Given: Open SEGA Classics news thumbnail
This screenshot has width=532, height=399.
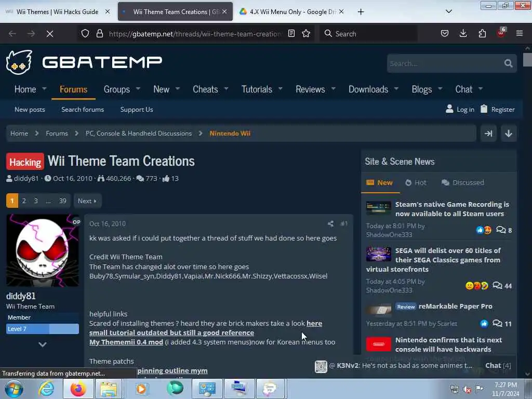Looking at the screenshot, I should pyautogui.click(x=379, y=254).
